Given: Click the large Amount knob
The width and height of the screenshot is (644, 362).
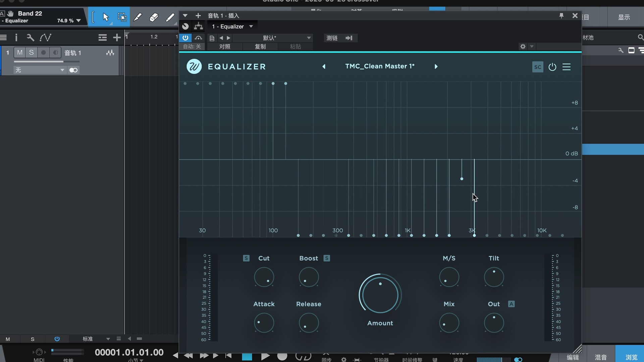Looking at the screenshot, I should (380, 295).
